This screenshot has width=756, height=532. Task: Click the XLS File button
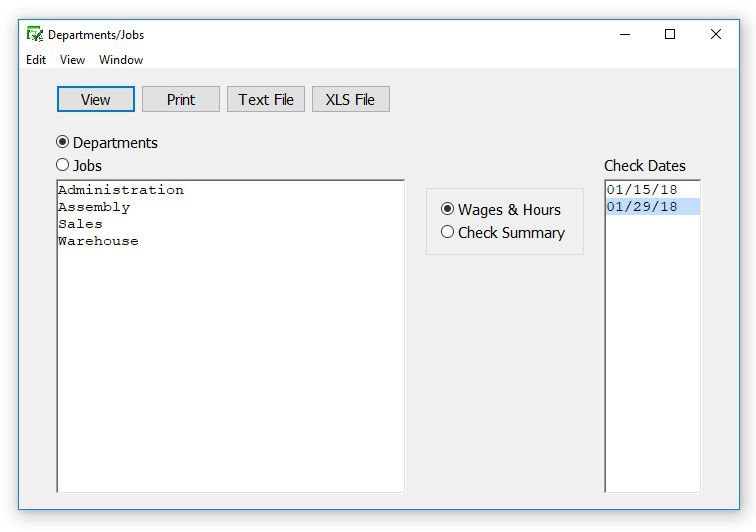pos(350,99)
